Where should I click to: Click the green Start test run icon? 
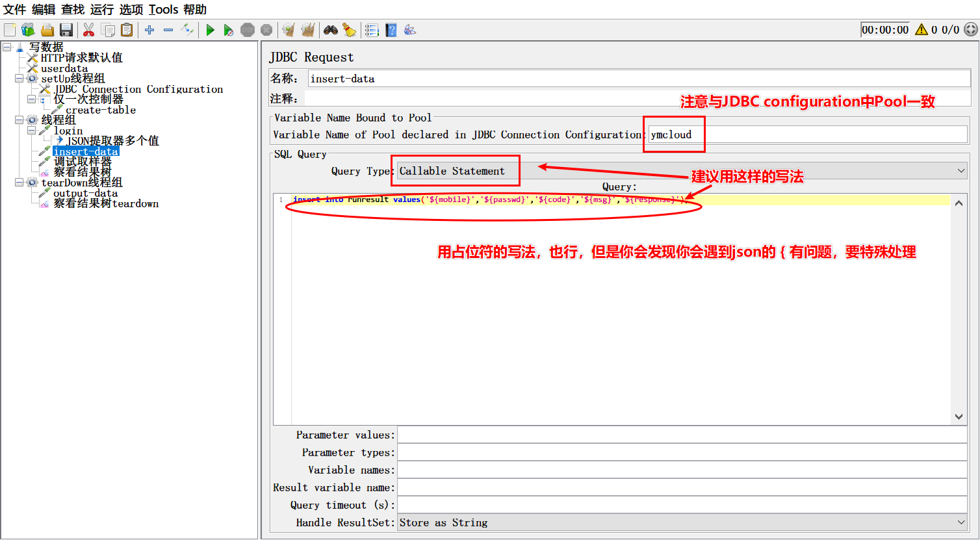pos(210,30)
